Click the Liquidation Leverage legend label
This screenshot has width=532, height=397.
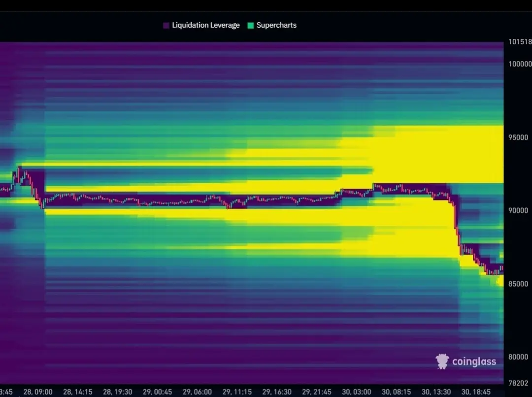(205, 25)
